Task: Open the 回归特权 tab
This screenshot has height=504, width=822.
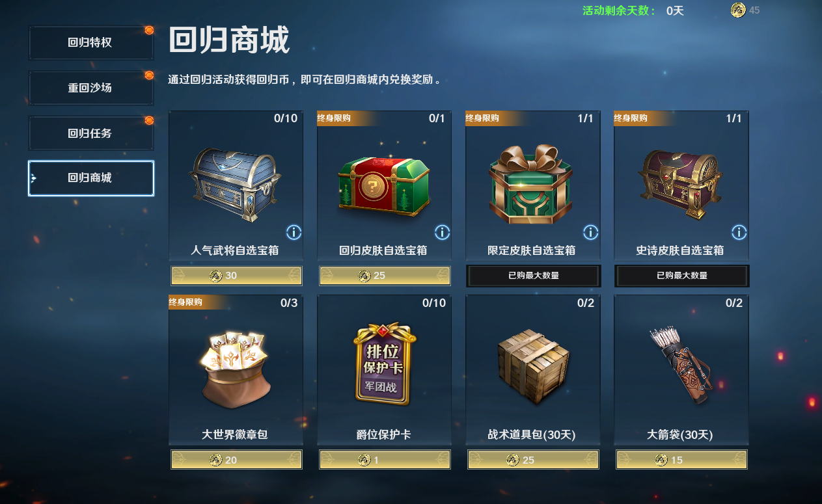Action: tap(90, 43)
